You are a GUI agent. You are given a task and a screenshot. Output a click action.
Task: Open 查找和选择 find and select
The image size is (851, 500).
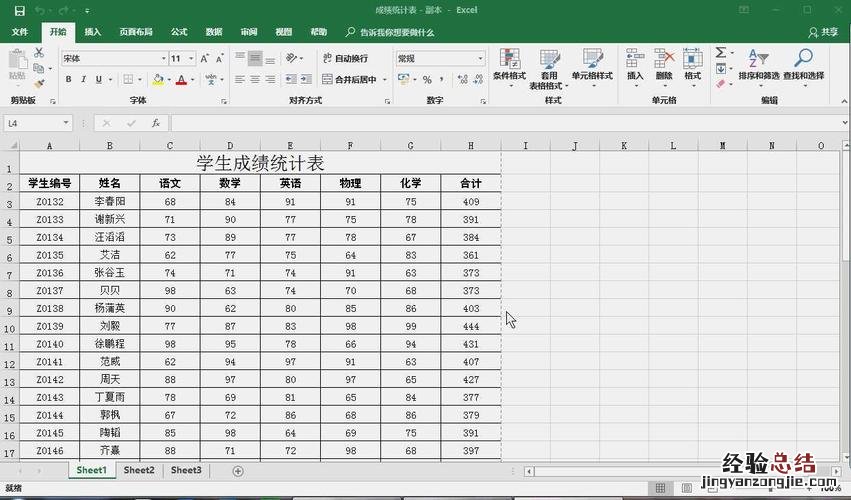click(803, 66)
